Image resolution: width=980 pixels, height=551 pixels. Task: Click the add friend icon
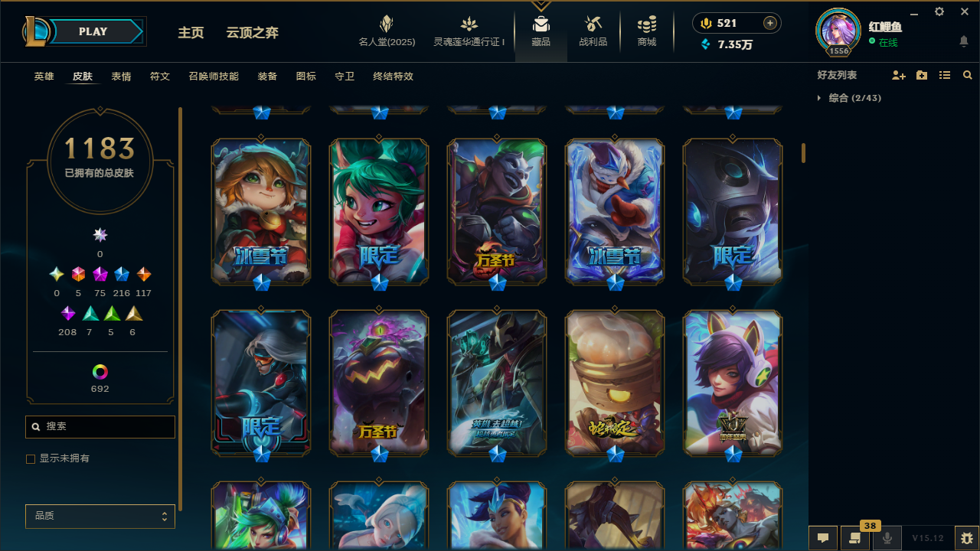pos(899,75)
